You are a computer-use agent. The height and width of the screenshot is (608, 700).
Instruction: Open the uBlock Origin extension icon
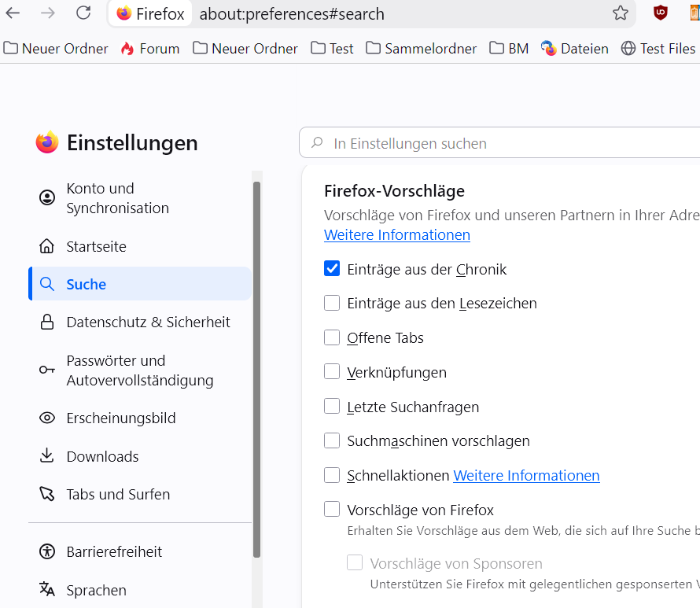pyautogui.click(x=660, y=13)
